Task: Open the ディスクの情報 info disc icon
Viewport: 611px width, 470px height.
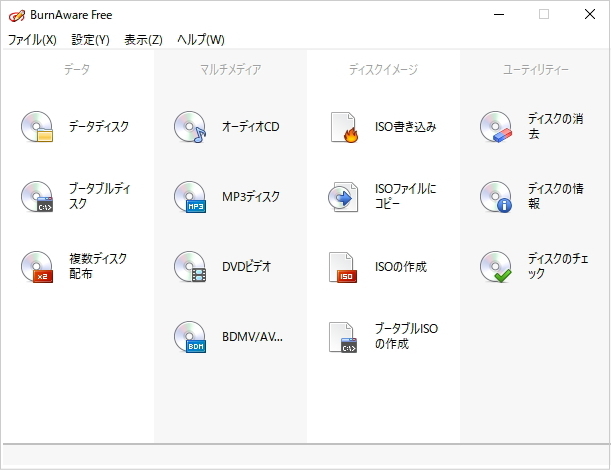Action: click(x=496, y=197)
